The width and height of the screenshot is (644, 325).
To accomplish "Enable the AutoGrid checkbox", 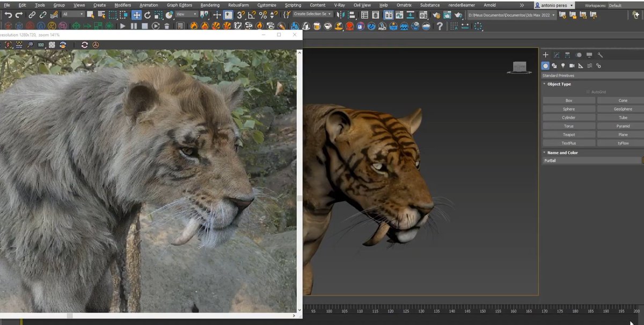I will point(588,92).
